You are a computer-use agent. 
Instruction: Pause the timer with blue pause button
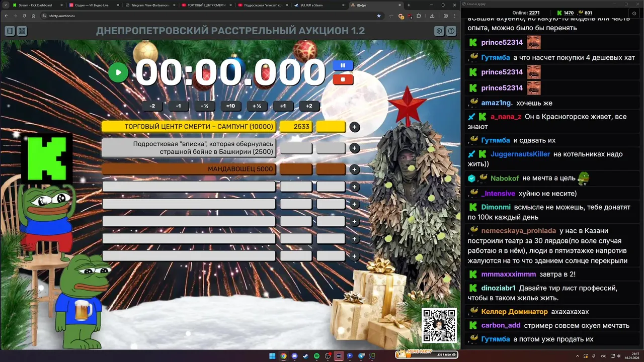(343, 65)
